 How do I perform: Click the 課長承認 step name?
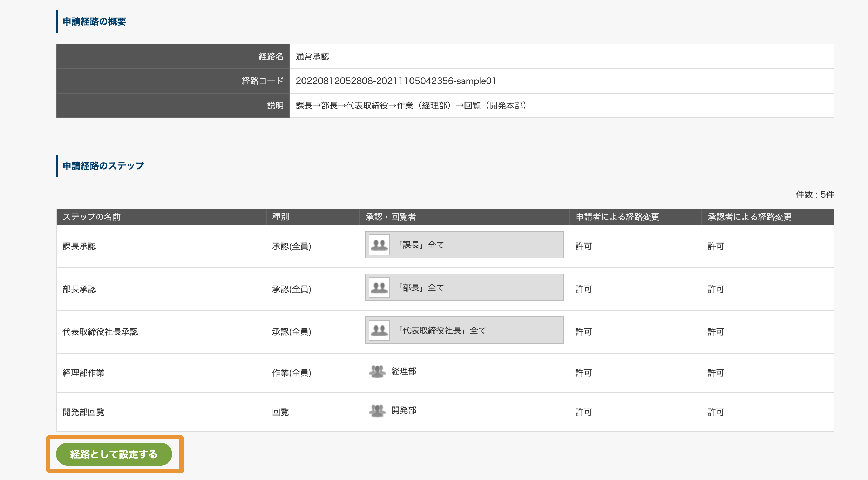(79, 246)
